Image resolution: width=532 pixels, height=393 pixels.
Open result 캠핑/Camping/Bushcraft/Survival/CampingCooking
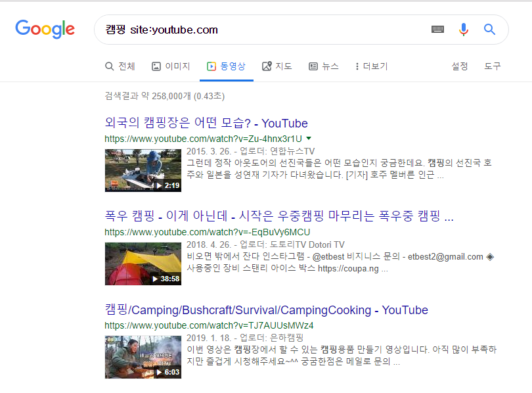click(267, 310)
